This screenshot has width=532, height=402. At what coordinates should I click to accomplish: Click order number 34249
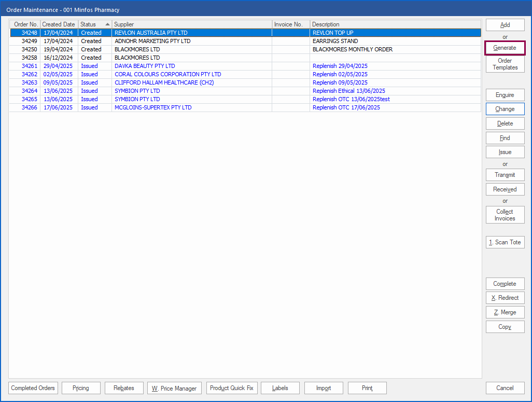coord(29,41)
